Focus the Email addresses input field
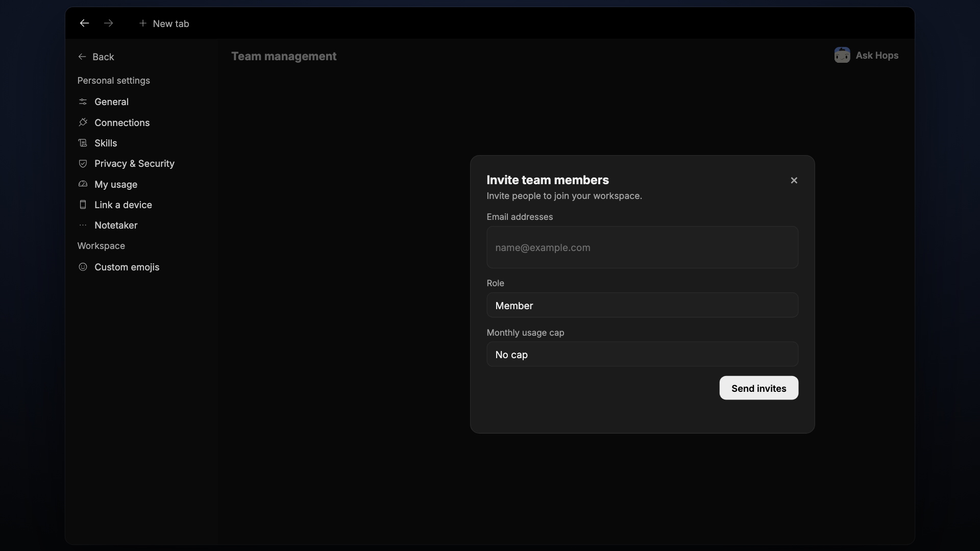980x551 pixels. coord(642,247)
